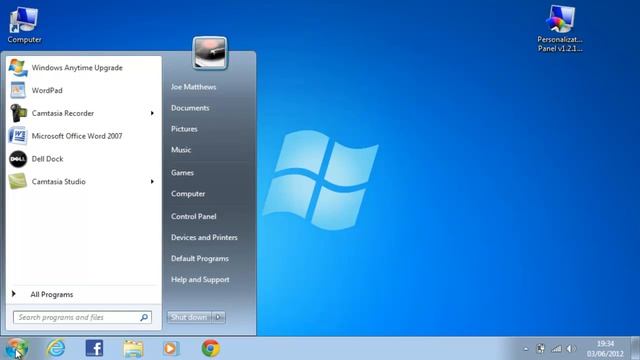Open Help and Support
Image resolution: width=640 pixels, height=360 pixels.
[200, 280]
